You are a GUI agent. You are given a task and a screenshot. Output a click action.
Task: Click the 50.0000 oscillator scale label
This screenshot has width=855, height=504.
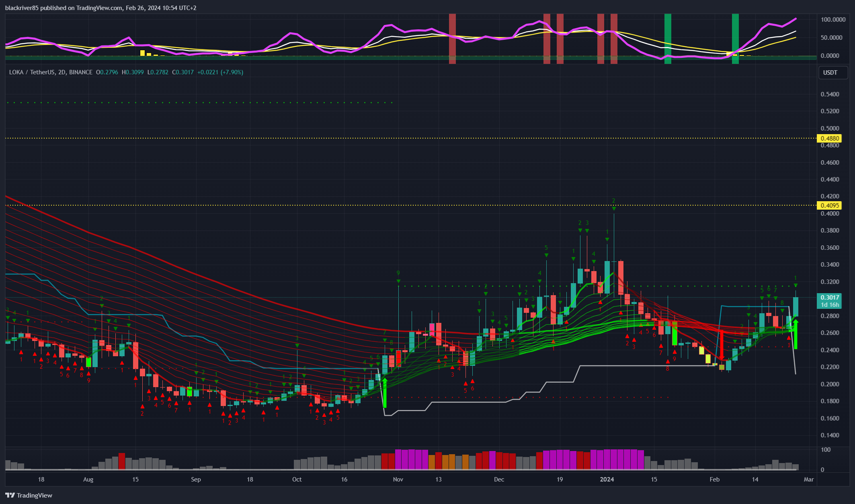[832, 37]
